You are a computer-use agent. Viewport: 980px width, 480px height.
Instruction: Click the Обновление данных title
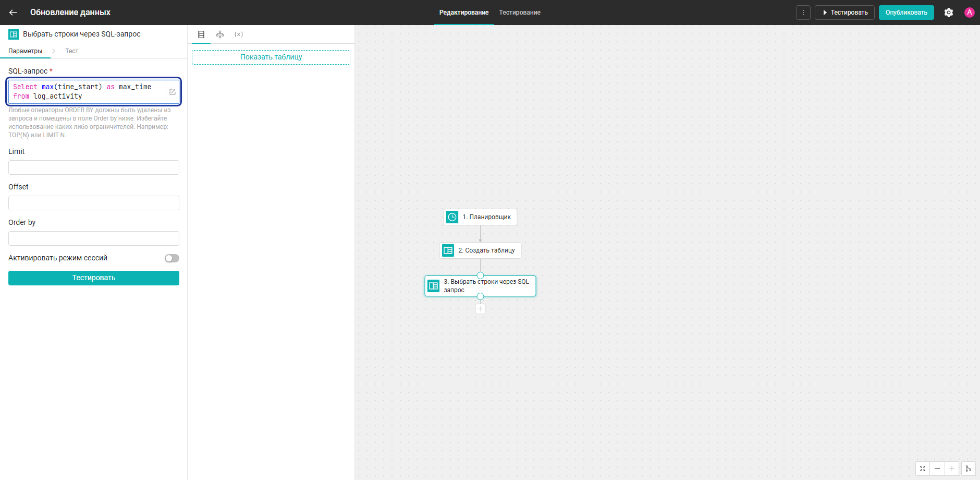coord(70,13)
